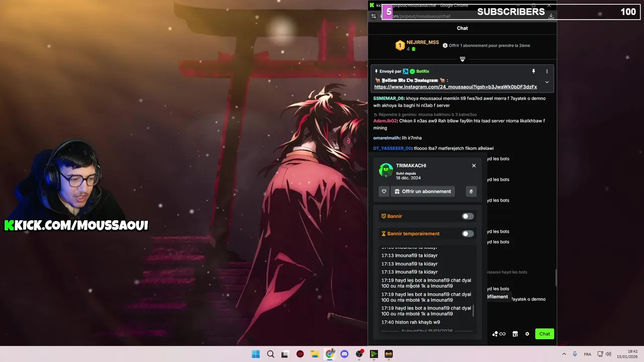Click the Chat send button
The width and height of the screenshot is (644, 362).
[544, 334]
